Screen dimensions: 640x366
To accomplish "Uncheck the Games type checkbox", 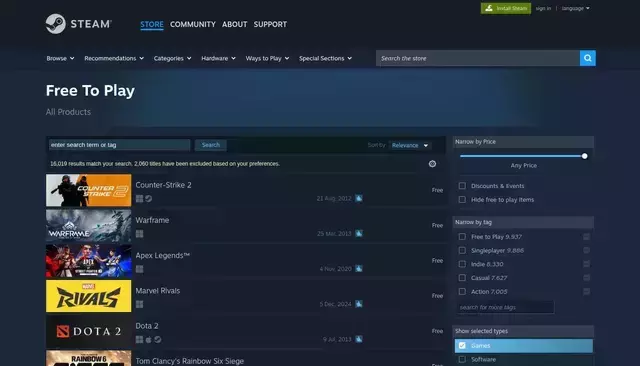I will pyautogui.click(x=462, y=346).
